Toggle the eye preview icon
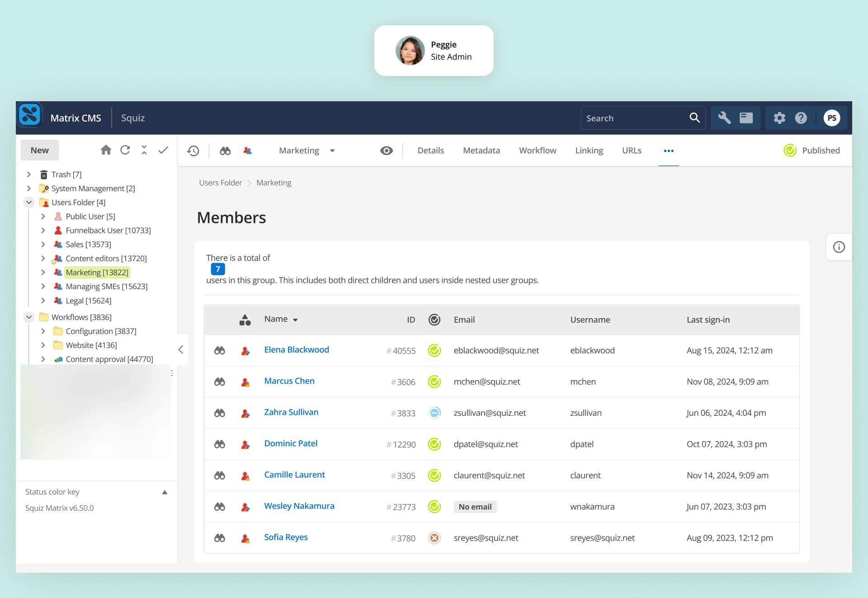 [387, 151]
